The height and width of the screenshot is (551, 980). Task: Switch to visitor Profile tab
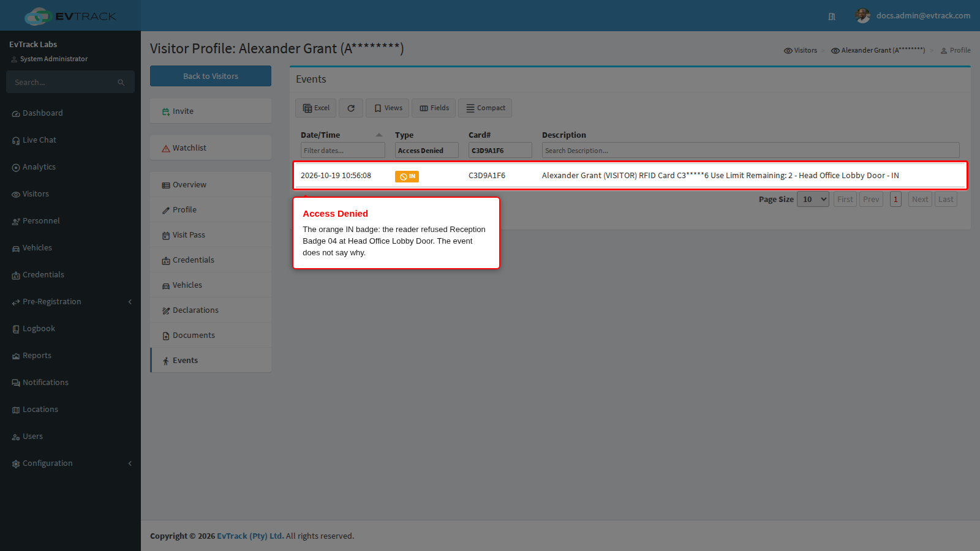tap(211, 210)
